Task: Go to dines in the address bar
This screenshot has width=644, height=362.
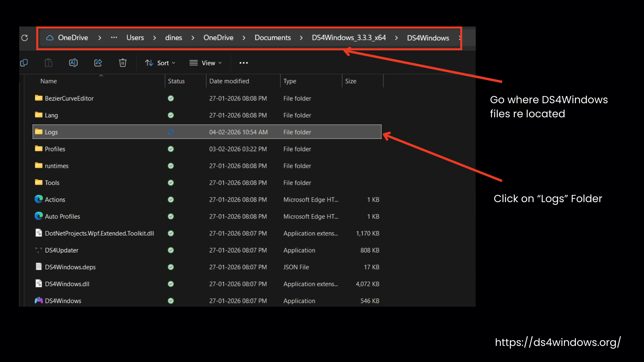Action: (x=174, y=38)
